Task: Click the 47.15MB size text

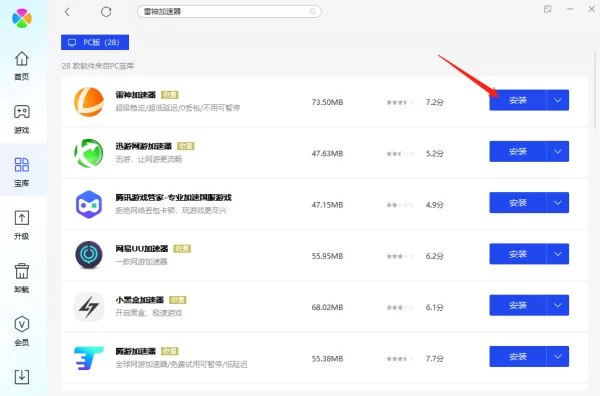Action: click(328, 205)
